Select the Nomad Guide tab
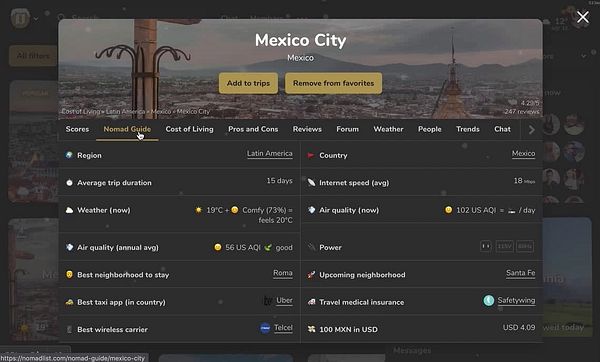The height and width of the screenshot is (362, 600). point(127,129)
